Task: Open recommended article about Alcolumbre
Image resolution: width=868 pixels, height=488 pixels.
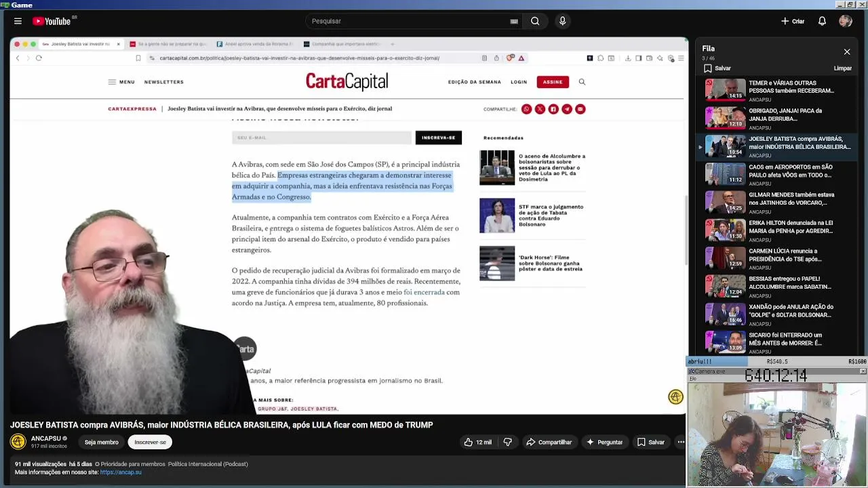Action: click(532, 167)
